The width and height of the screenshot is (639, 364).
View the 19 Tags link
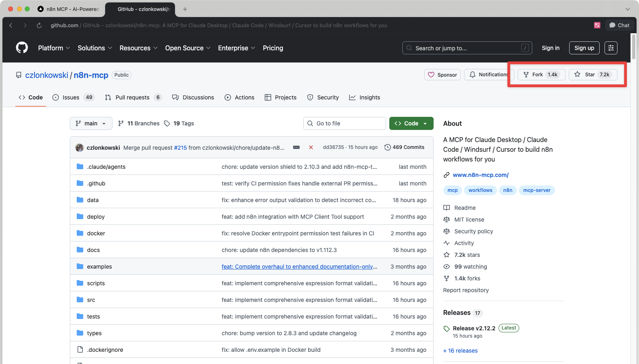[179, 123]
